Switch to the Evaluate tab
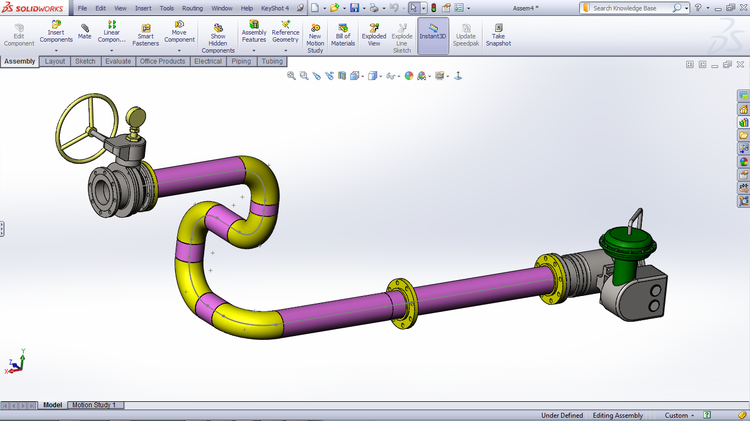The image size is (750, 421). 118,61
